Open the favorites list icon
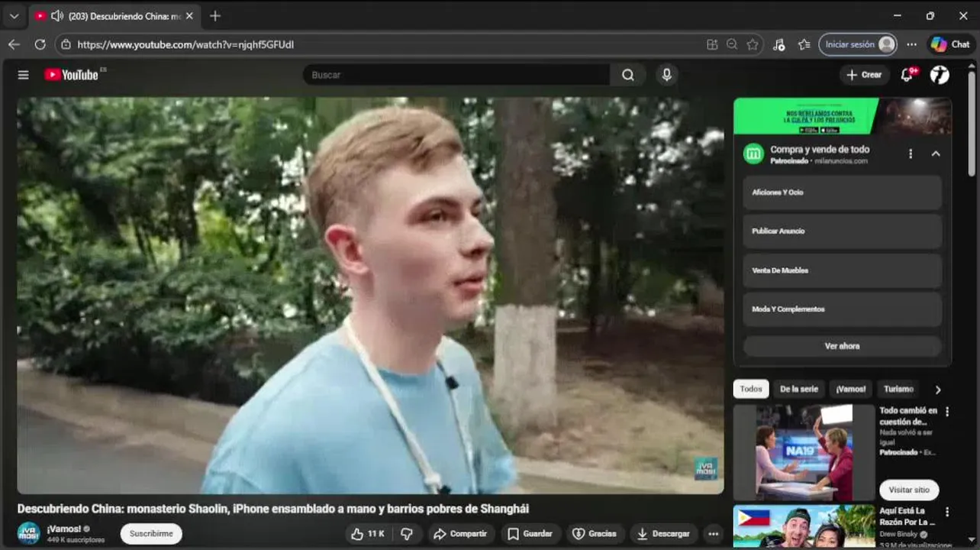 [804, 44]
